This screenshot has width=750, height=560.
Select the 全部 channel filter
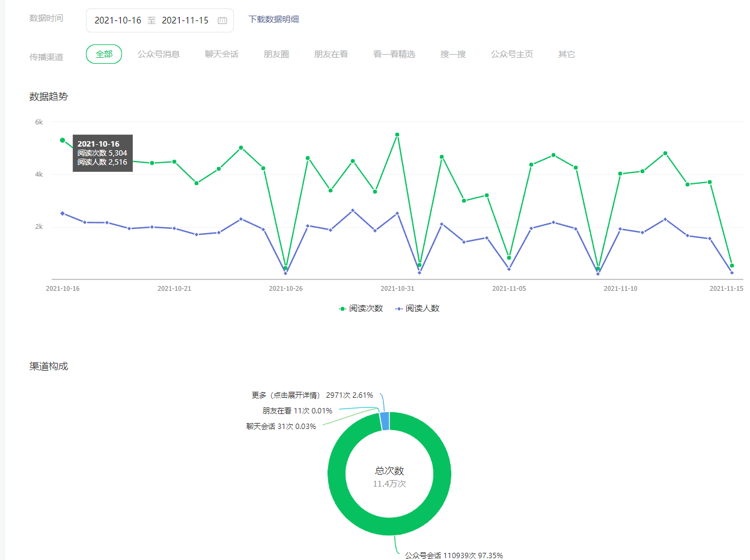coord(104,54)
